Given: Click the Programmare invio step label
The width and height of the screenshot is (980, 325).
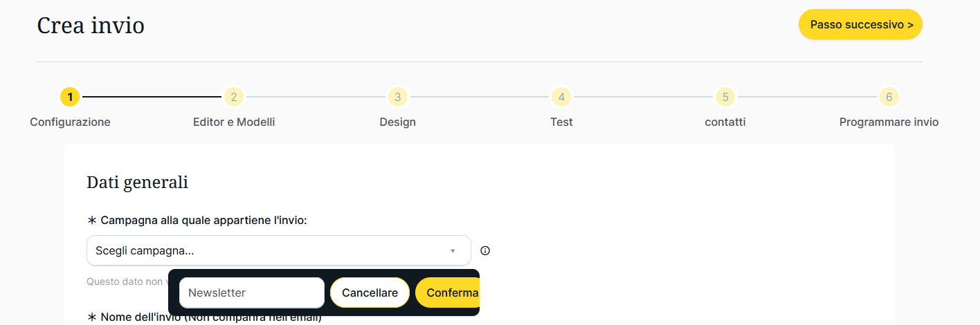Looking at the screenshot, I should 889,122.
